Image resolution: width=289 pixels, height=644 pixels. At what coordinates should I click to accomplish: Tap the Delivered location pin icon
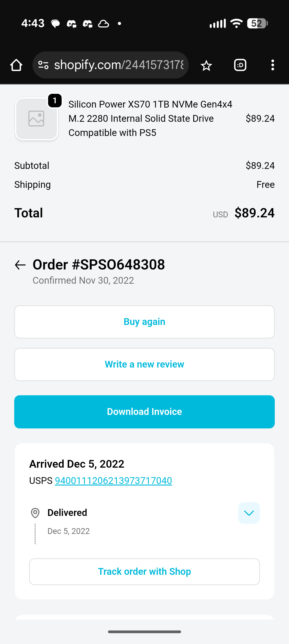35,513
